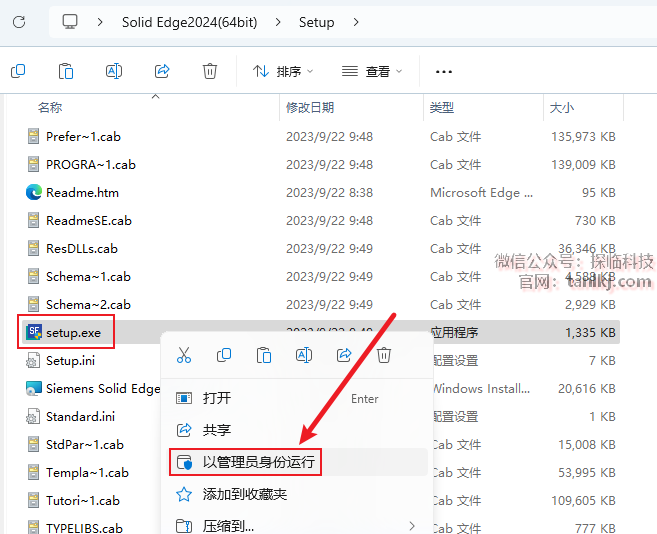This screenshot has width=657, height=534.
Task: Select file name ReadmeSE.cab
Action: (x=89, y=220)
